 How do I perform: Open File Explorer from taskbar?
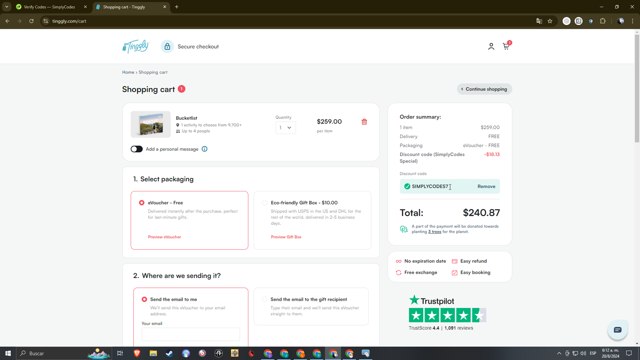[x=153, y=353]
